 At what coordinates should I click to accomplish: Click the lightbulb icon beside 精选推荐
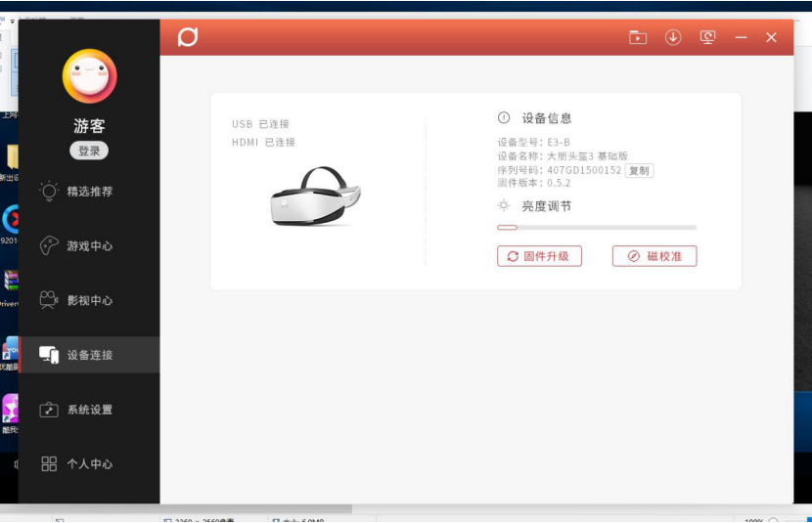pos(49,191)
